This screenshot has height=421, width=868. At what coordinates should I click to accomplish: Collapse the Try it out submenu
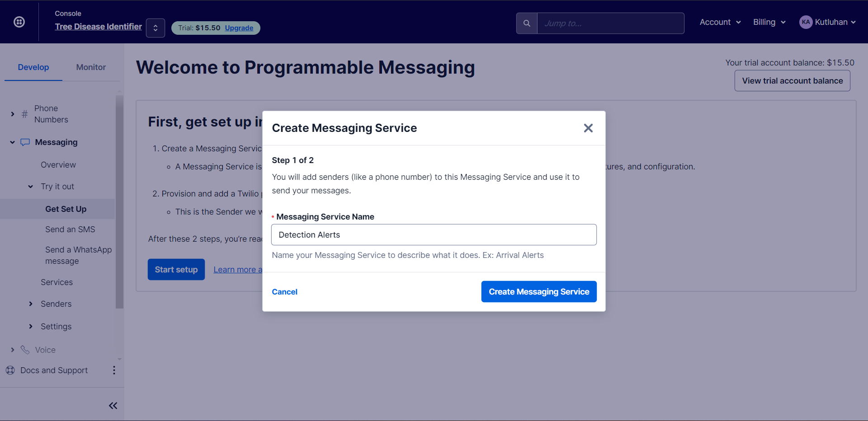pyautogui.click(x=31, y=187)
